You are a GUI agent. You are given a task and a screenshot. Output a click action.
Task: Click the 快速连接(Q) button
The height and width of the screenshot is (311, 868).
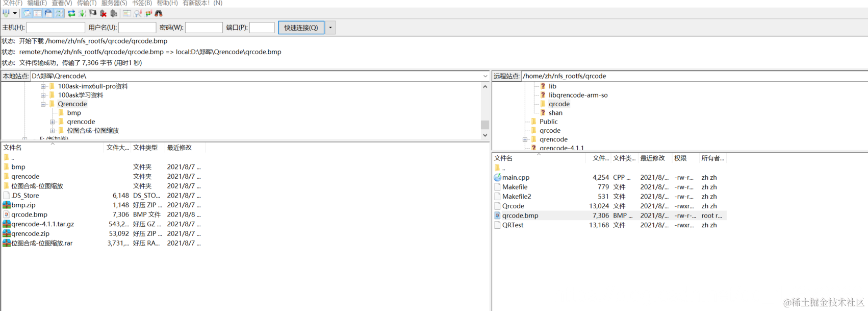point(301,28)
